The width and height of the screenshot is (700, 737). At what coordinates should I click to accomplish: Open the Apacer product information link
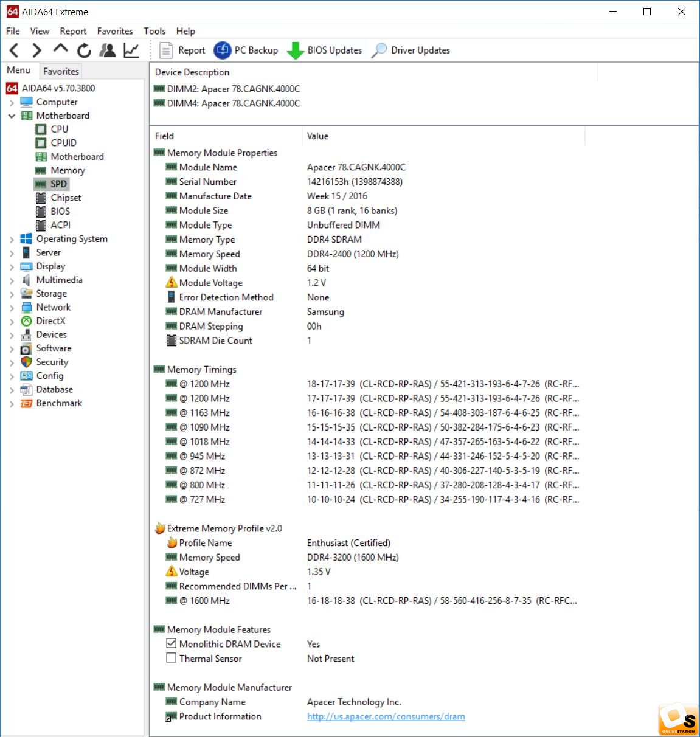click(x=386, y=716)
